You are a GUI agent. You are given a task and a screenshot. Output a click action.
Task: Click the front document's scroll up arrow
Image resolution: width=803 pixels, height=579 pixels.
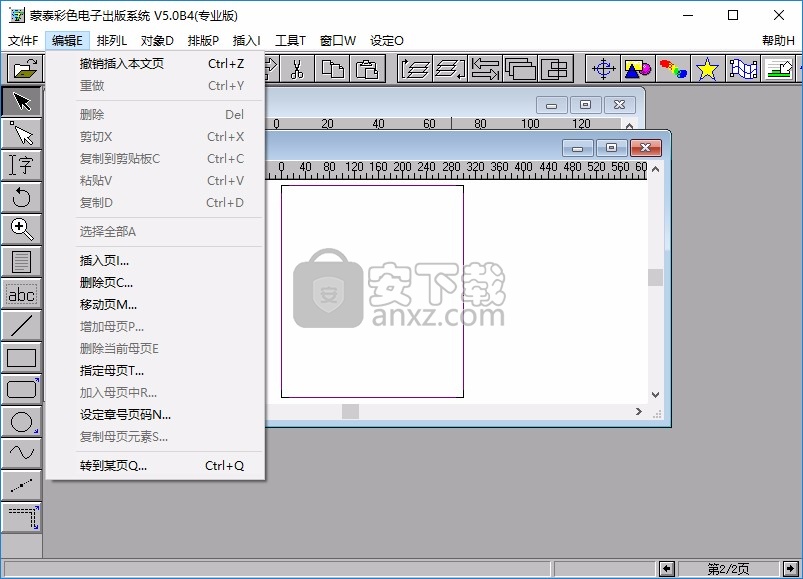pyautogui.click(x=656, y=168)
